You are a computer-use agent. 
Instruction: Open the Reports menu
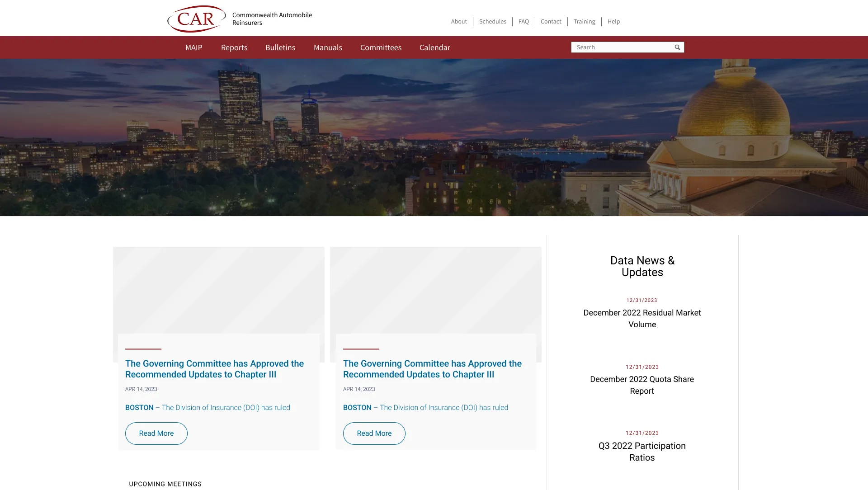(234, 47)
